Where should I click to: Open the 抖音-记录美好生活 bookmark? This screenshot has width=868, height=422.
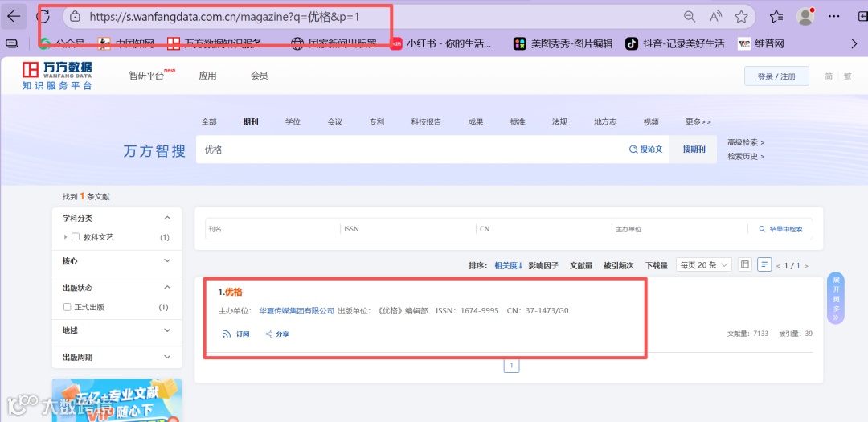[675, 43]
